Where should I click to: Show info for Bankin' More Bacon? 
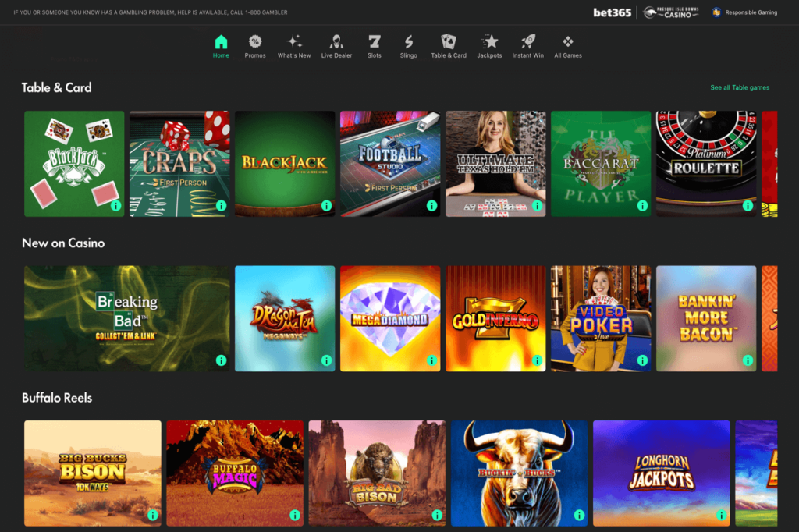click(x=748, y=361)
